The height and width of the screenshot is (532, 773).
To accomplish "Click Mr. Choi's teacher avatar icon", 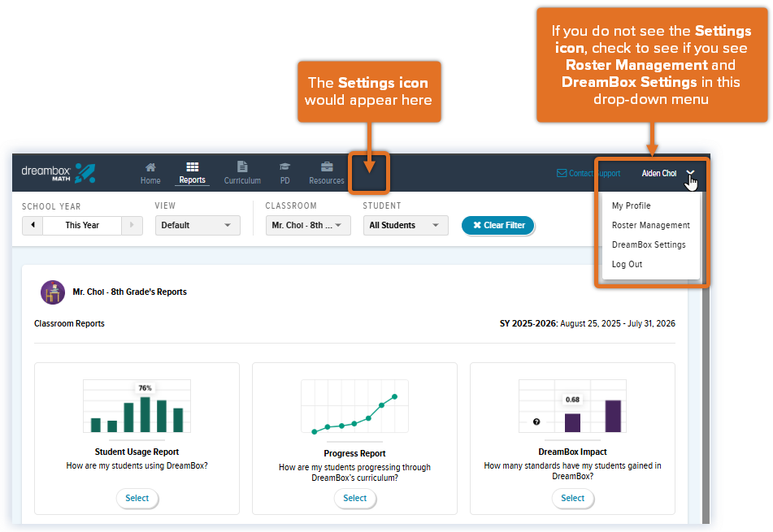I will click(53, 292).
